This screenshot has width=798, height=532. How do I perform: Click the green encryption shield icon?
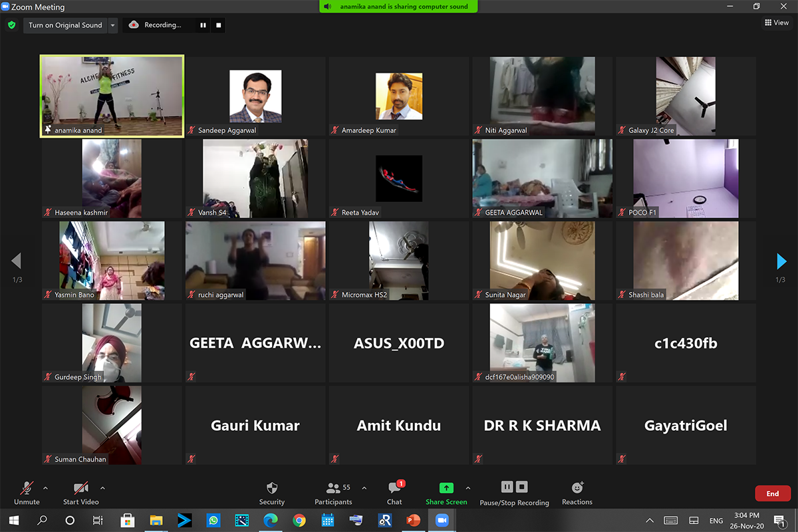pyautogui.click(x=11, y=25)
